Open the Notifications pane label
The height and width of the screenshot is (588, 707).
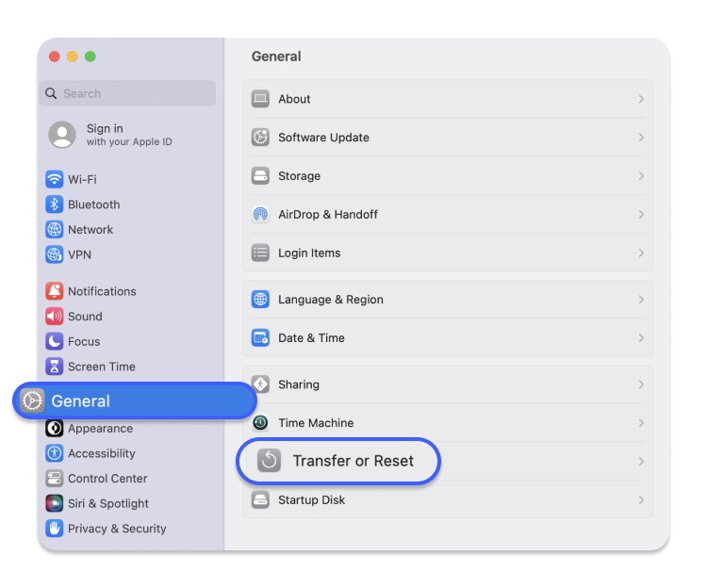tap(102, 291)
